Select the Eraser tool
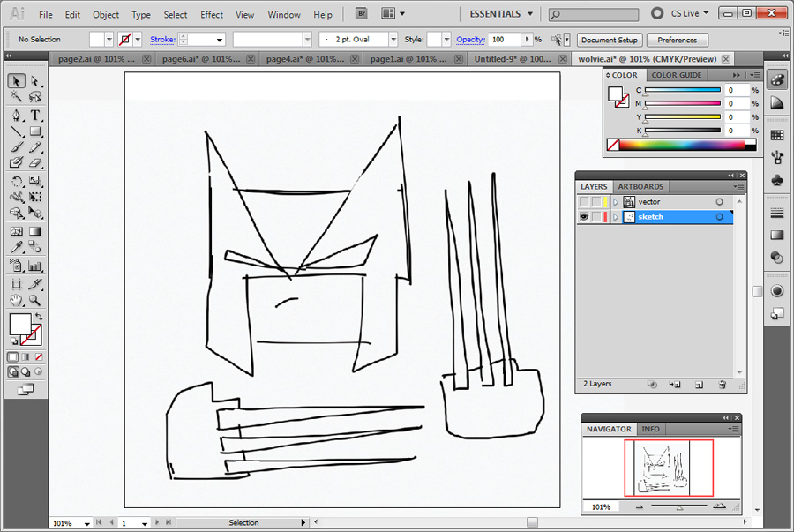 (35, 162)
